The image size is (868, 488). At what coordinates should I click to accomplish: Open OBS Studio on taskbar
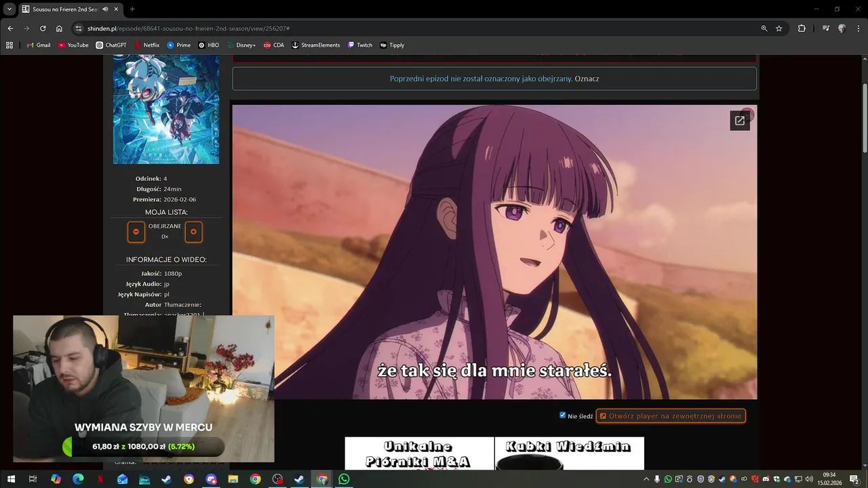[x=278, y=479]
